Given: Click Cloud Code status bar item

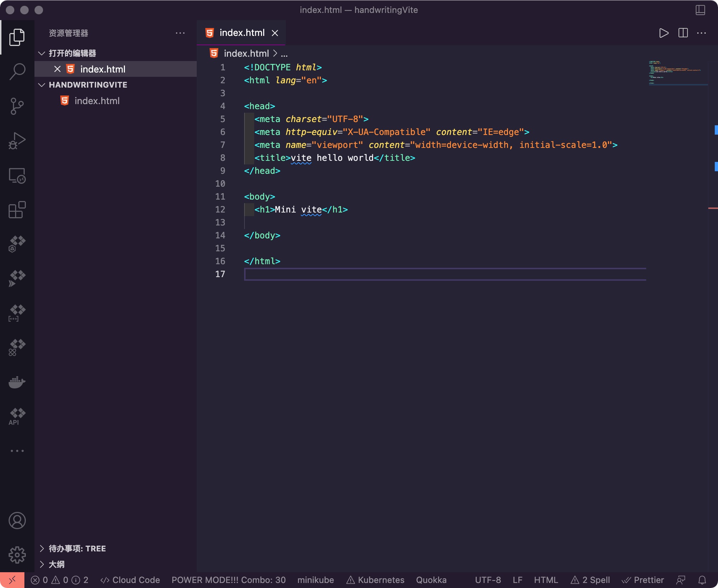Looking at the screenshot, I should tap(130, 580).
